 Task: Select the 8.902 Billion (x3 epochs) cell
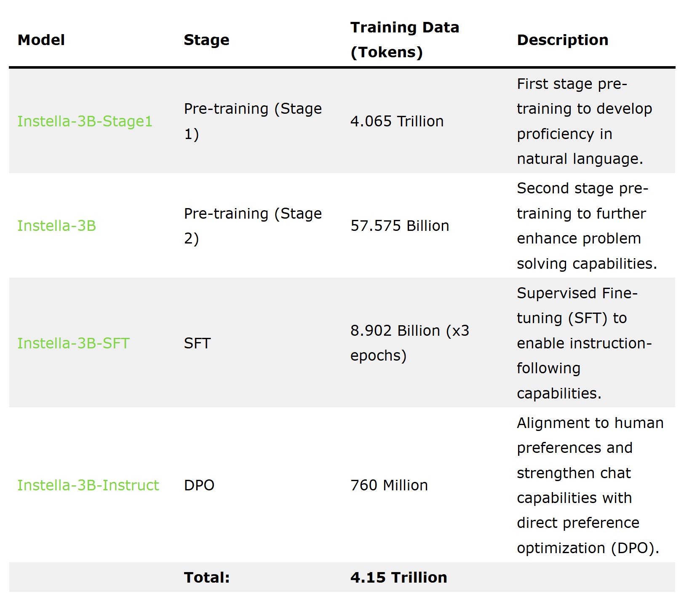coord(409,343)
